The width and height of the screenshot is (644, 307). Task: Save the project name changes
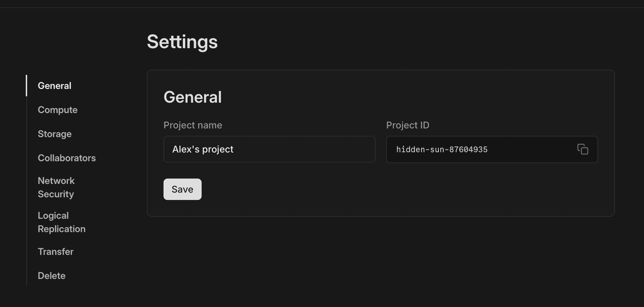pos(182,189)
